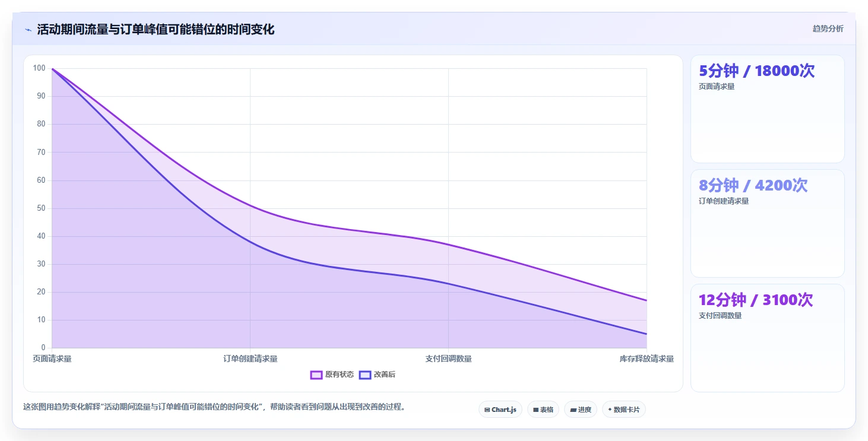
Task: Click the 50 y-axis value
Action: tap(41, 208)
